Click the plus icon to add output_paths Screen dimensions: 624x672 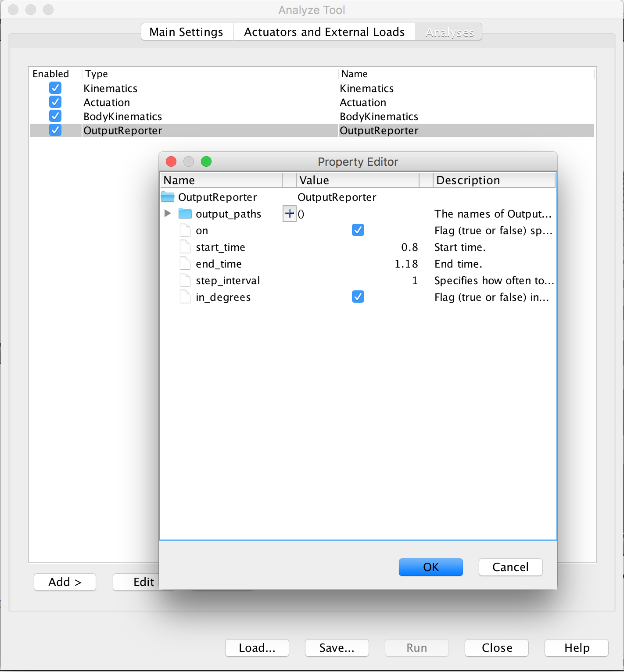pyautogui.click(x=289, y=214)
